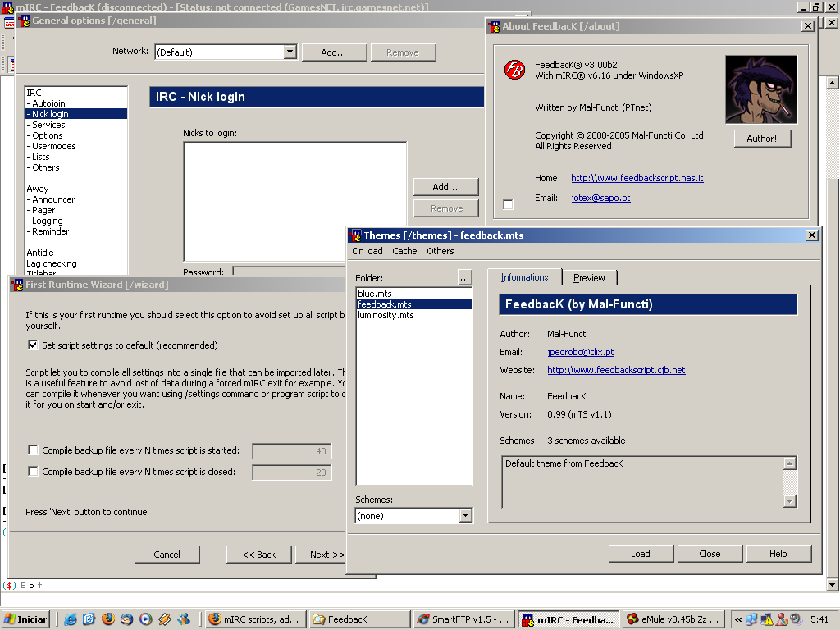Image resolution: width=840 pixels, height=630 pixels.
Task: Click the mIRC icon in Themes window title bar
Action: point(356,235)
